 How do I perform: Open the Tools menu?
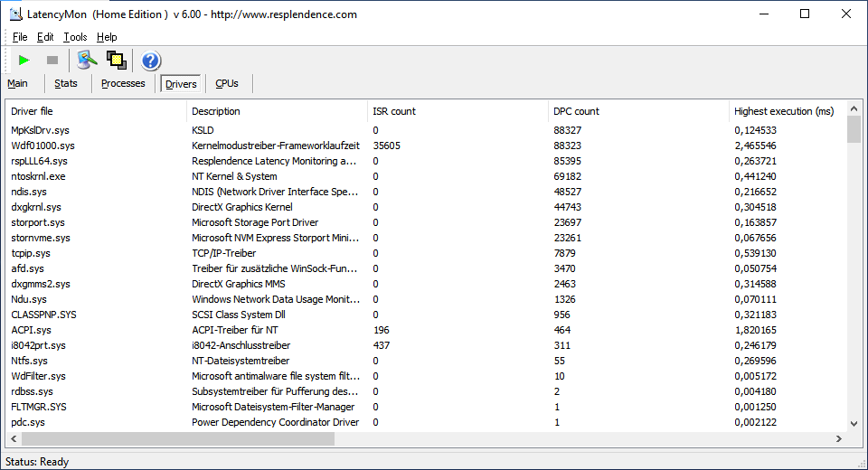(75, 37)
